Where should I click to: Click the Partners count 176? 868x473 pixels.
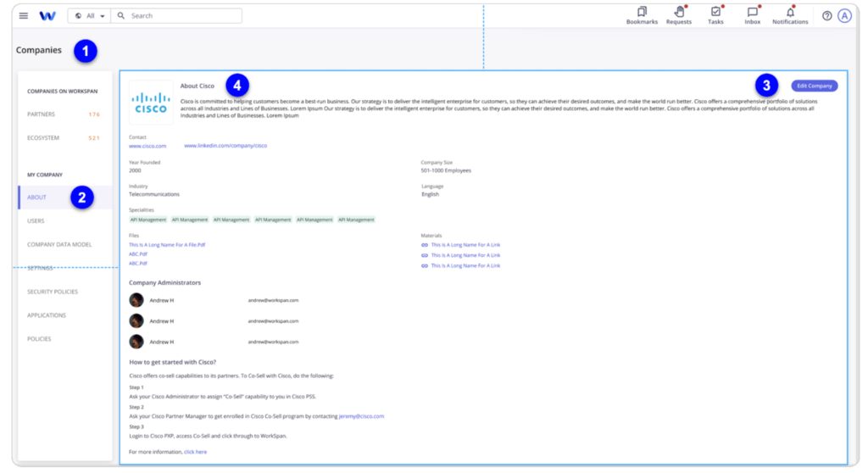pyautogui.click(x=94, y=114)
